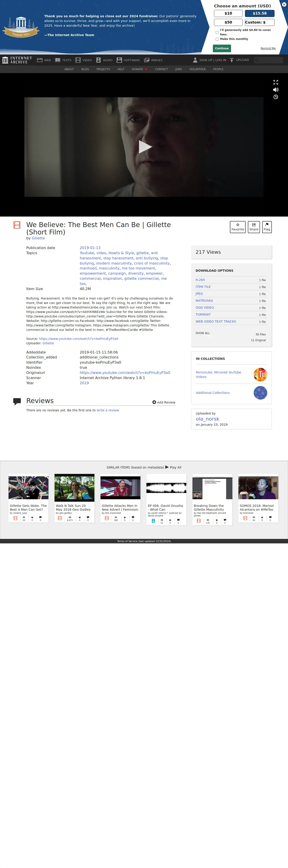Click the Additional Collections round thumbnail
The height and width of the screenshot is (868, 288).
(x=260, y=393)
